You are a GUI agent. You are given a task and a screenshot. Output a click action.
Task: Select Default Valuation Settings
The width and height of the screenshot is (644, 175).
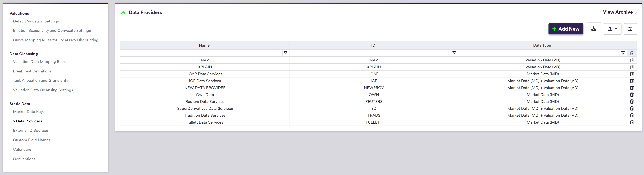[x=36, y=21]
